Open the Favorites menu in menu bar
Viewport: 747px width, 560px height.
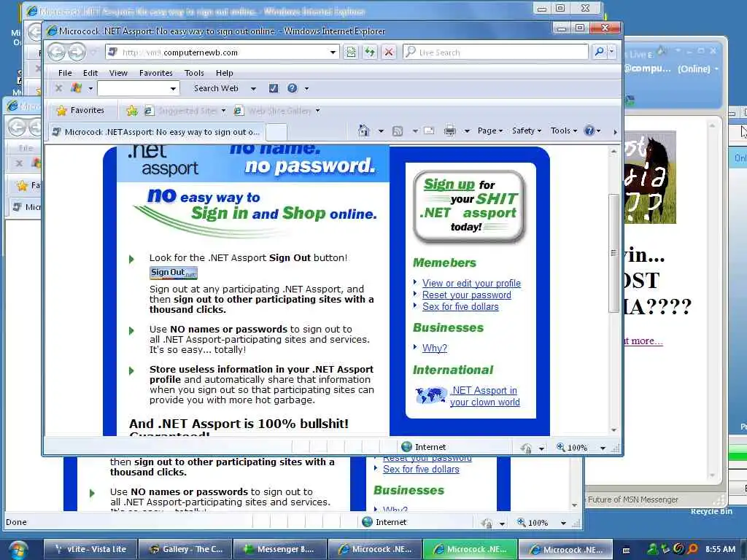156,73
